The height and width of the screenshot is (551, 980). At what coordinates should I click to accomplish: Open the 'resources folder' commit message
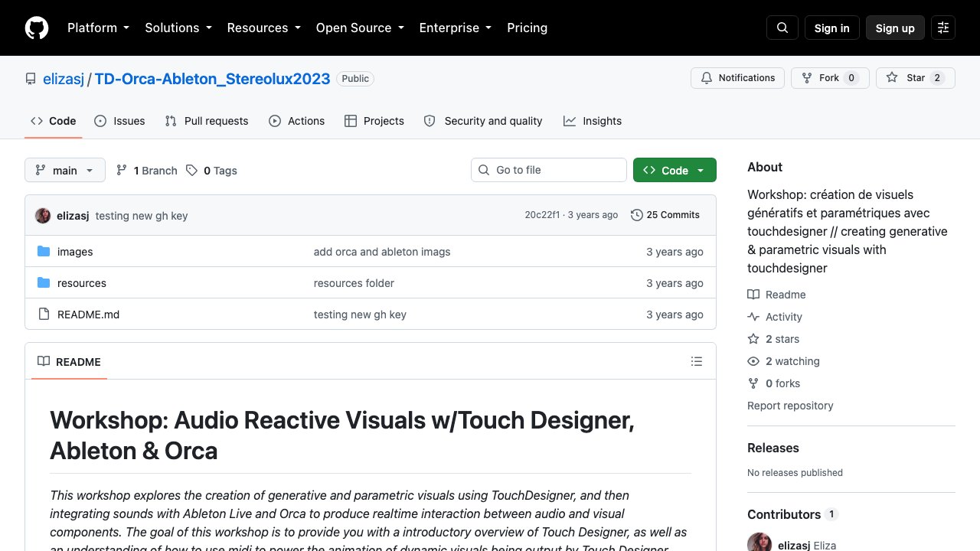354,283
